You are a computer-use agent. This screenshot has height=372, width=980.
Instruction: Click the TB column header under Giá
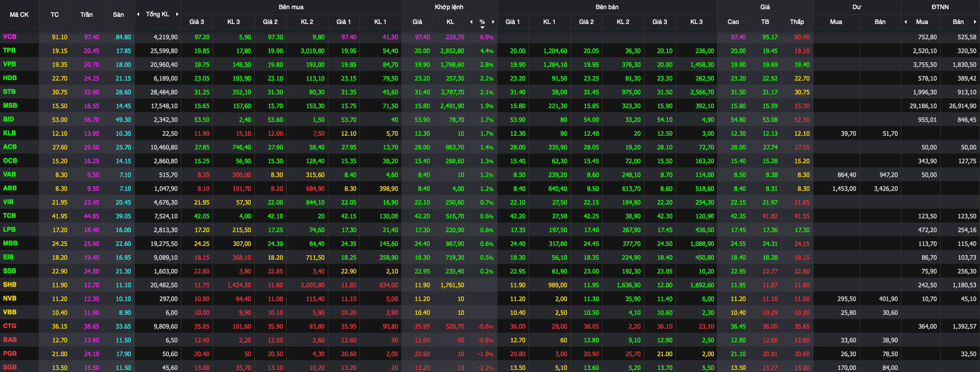(x=765, y=22)
